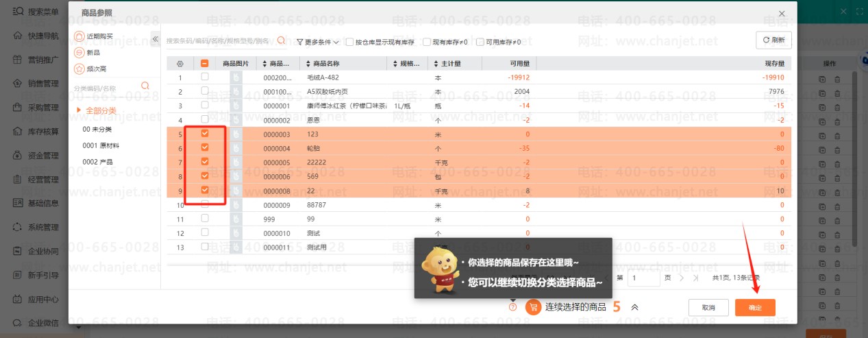Click the orange 确定 button
Image resolution: width=868 pixels, height=338 pixels.
coord(755,308)
